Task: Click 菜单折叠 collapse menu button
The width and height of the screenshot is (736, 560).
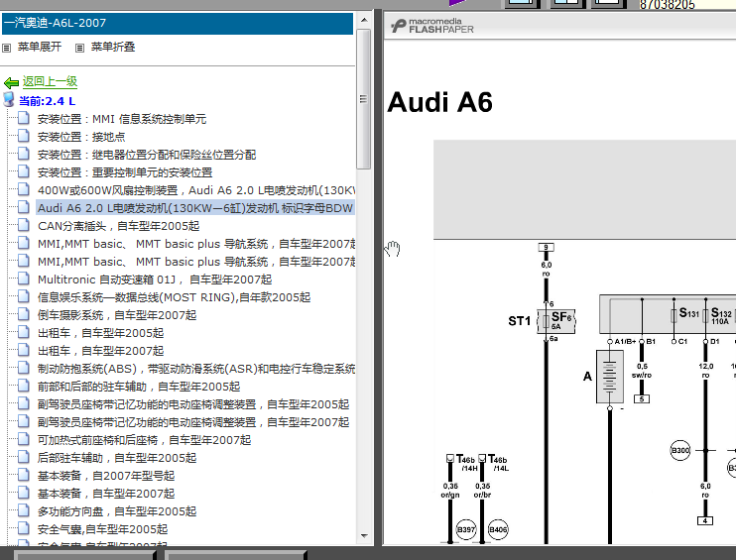Action: (113, 47)
